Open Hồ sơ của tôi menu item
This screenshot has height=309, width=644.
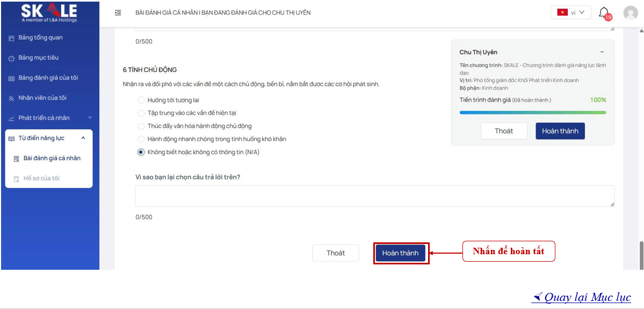click(41, 178)
